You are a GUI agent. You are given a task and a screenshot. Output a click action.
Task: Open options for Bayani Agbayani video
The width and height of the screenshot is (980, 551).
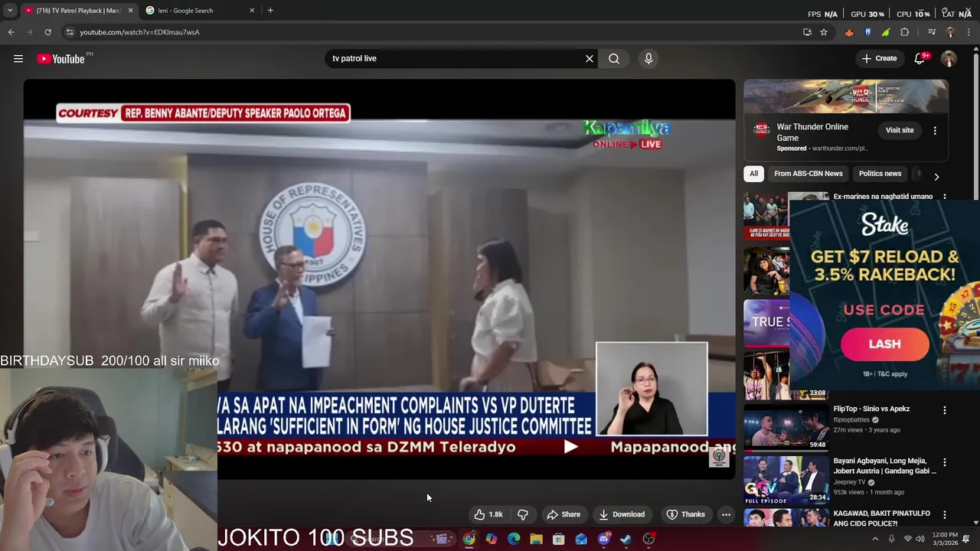[x=944, y=462]
